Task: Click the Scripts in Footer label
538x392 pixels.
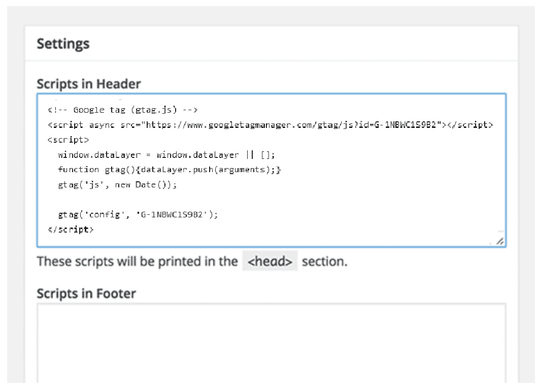Action: point(86,293)
